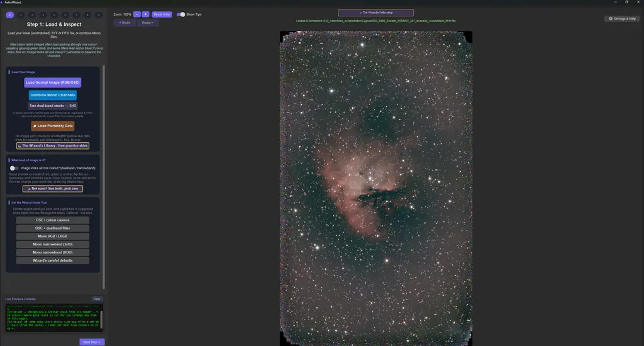
Task: Select Mono narrowband (HOO) guide
Action: (x=53, y=252)
